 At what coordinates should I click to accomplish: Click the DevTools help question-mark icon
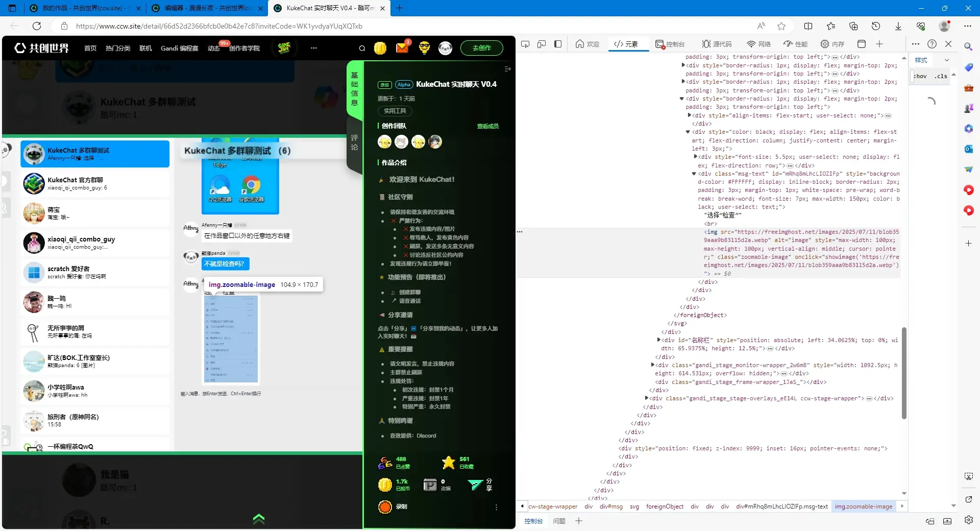point(932,44)
